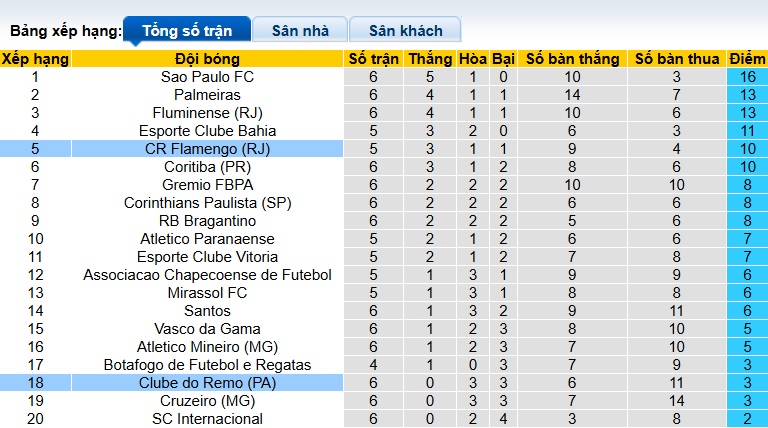768x428 pixels.
Task: Select the Sân khách tab
Action: 406,30
